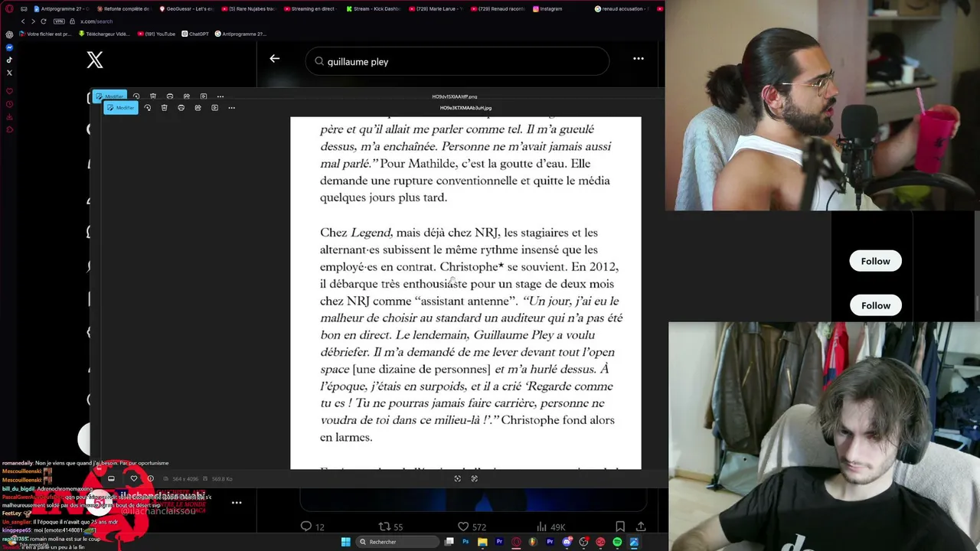The height and width of the screenshot is (551, 980).
Task: Open the ChatGPT bookmark
Action: click(x=195, y=34)
